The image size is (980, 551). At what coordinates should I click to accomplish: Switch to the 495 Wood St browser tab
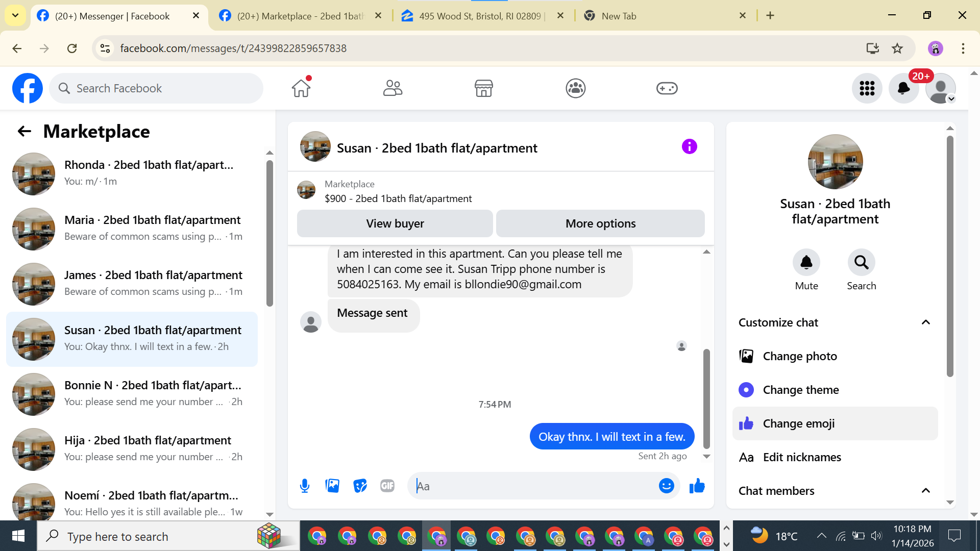pos(479,16)
